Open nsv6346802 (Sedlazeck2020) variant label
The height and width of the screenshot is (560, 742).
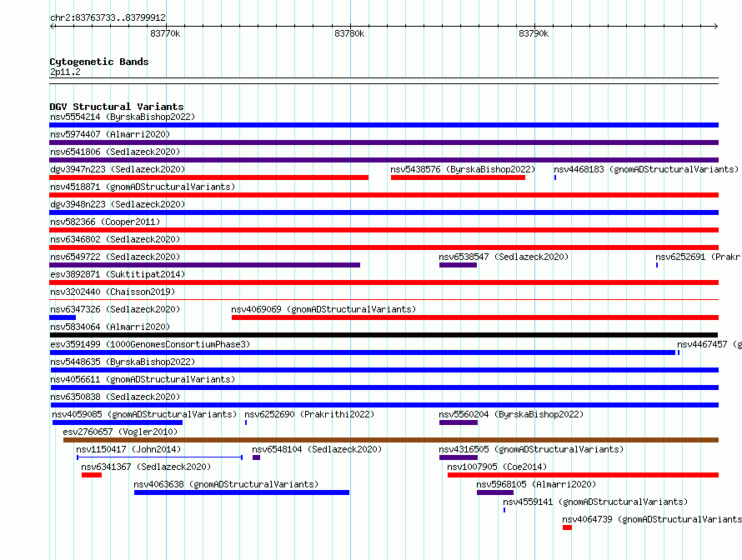coord(115,239)
